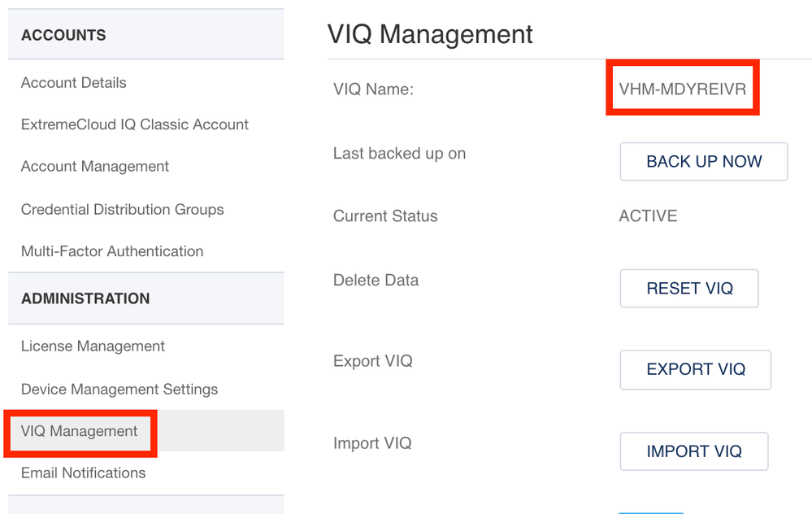Click the EXPORT VIQ button
This screenshot has width=812, height=514.
click(696, 369)
